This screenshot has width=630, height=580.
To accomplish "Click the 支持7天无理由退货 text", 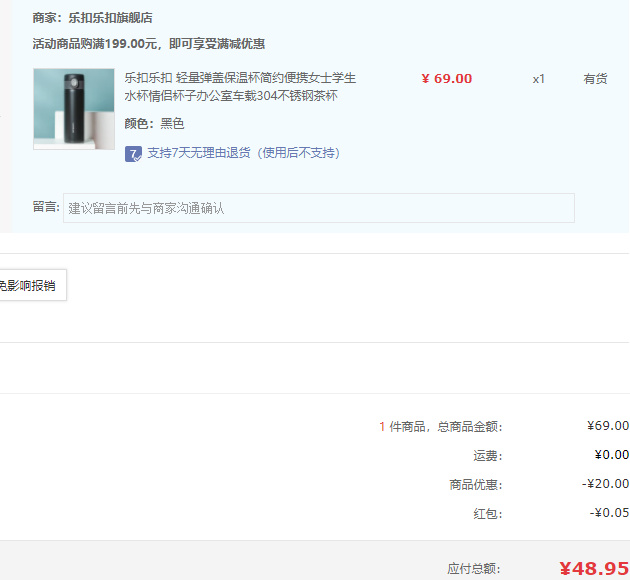I will point(243,153).
